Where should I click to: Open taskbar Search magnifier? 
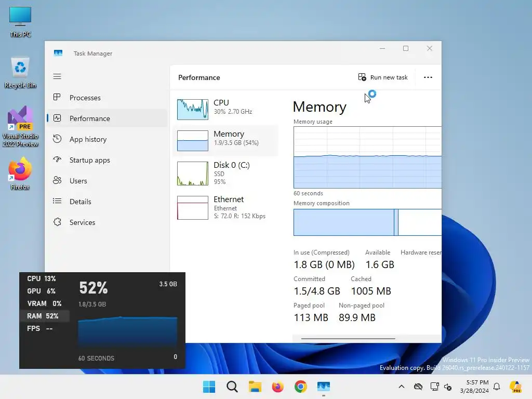click(232, 387)
